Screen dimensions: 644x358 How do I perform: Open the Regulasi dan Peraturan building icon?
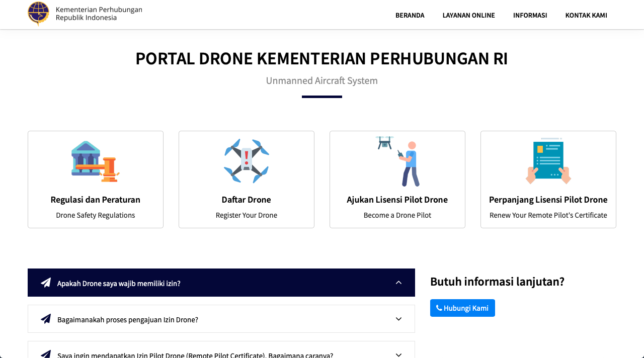pyautogui.click(x=96, y=161)
